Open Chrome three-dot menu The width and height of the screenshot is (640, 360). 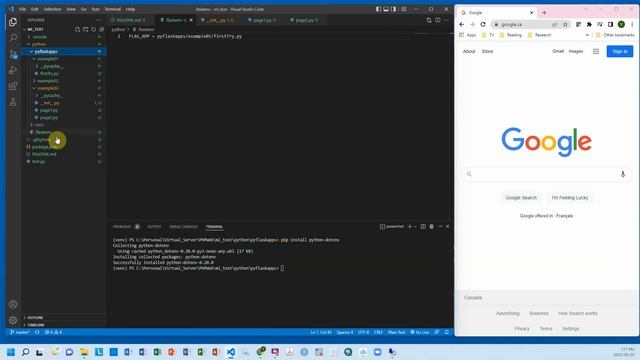coord(632,24)
